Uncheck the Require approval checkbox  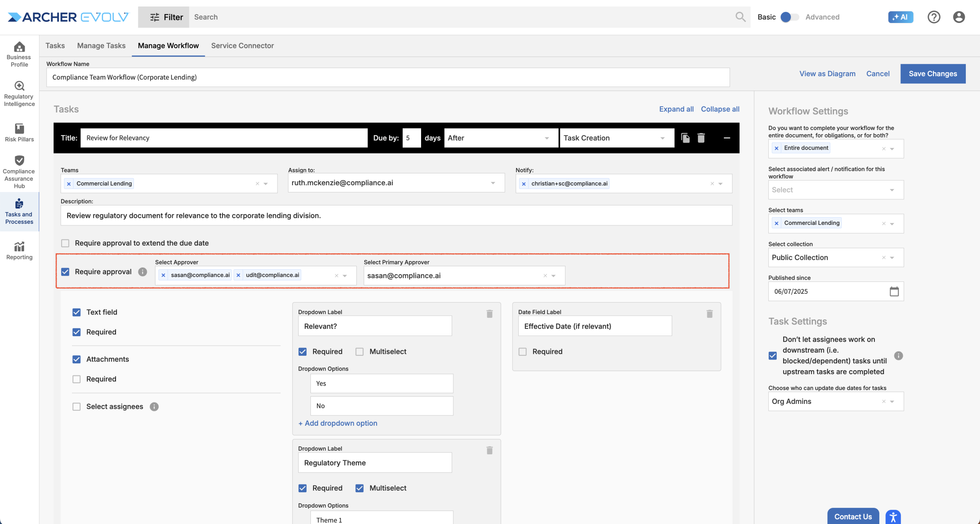[65, 272]
